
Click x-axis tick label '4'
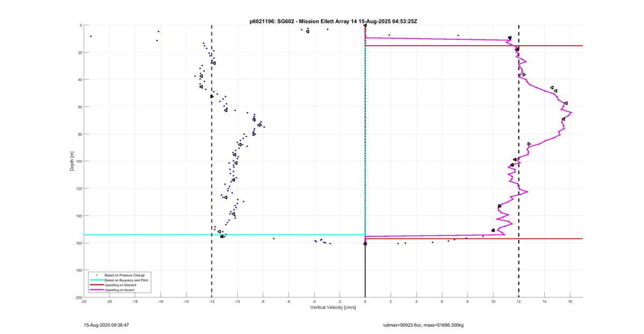[416, 302]
